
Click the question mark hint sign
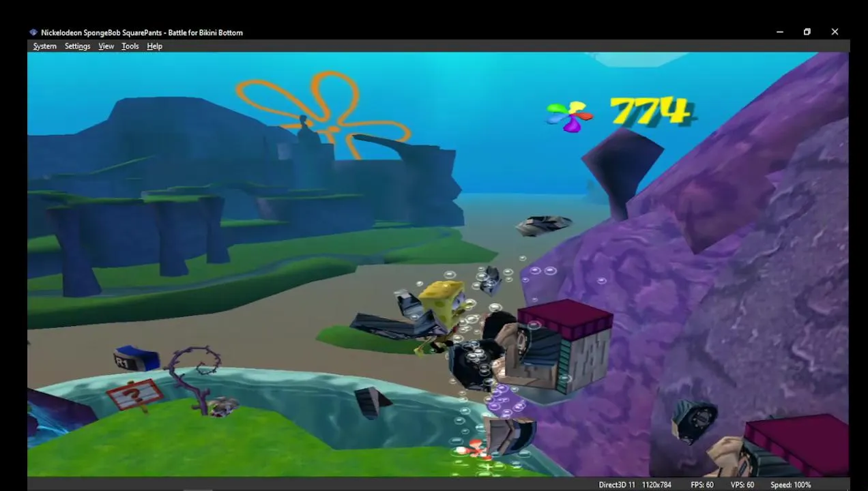(134, 395)
